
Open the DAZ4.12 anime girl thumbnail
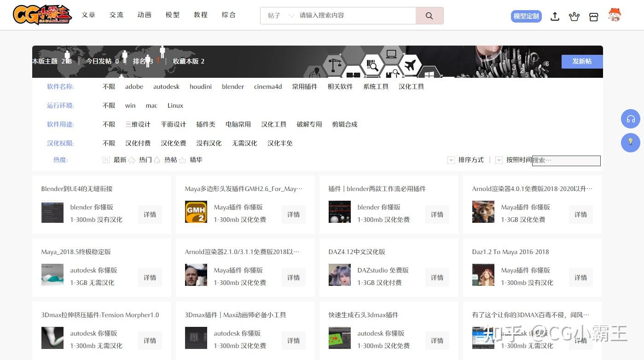tap(340, 275)
